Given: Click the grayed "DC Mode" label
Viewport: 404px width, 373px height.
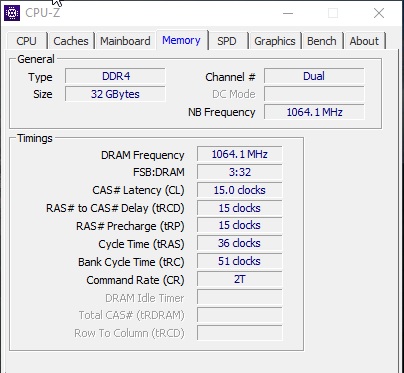Looking at the screenshot, I should pos(234,94).
